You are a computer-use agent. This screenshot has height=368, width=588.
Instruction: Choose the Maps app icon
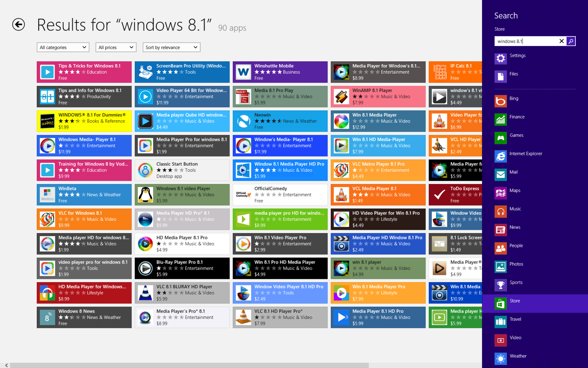pyautogui.click(x=500, y=193)
